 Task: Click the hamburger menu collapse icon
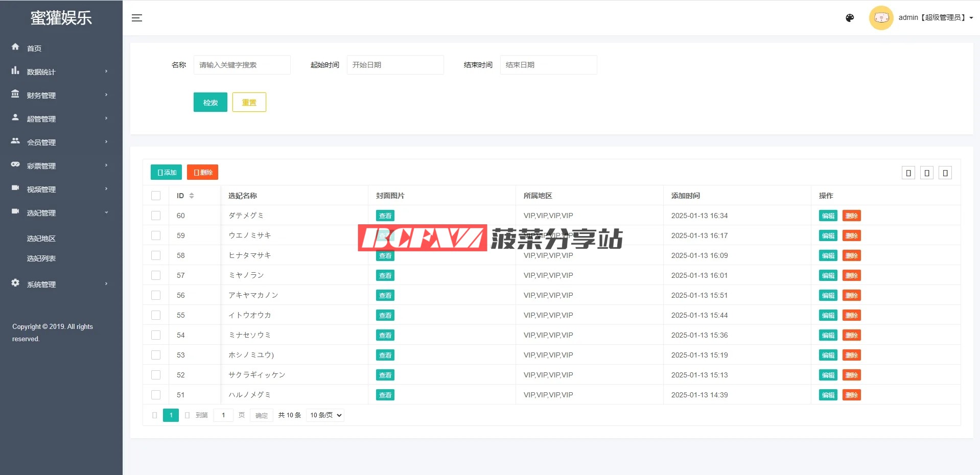(136, 18)
